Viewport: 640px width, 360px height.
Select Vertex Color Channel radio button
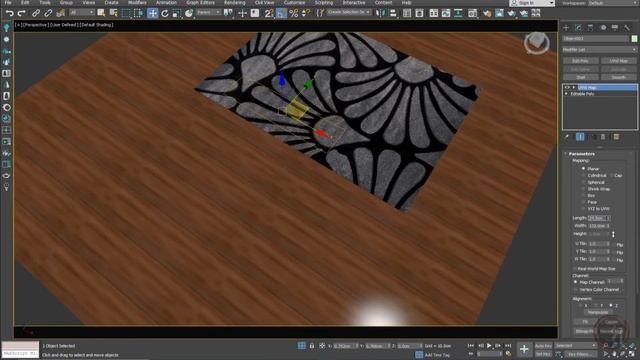point(576,289)
